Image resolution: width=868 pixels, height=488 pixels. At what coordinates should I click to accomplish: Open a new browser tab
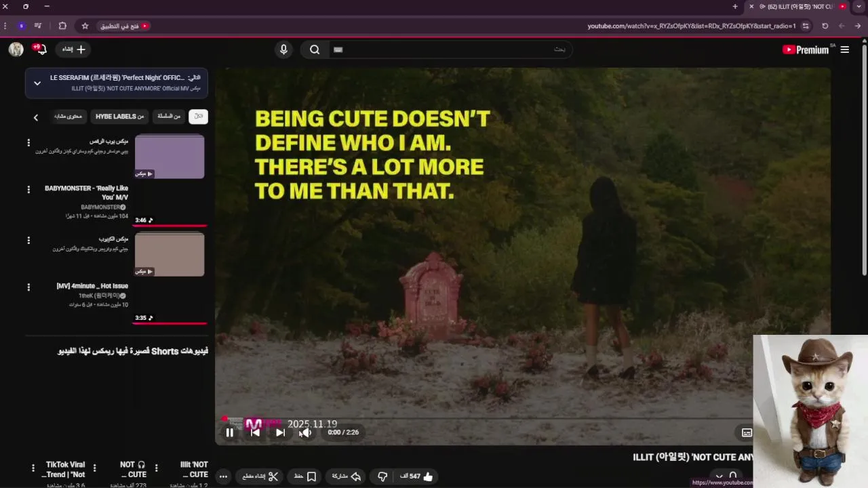click(735, 7)
